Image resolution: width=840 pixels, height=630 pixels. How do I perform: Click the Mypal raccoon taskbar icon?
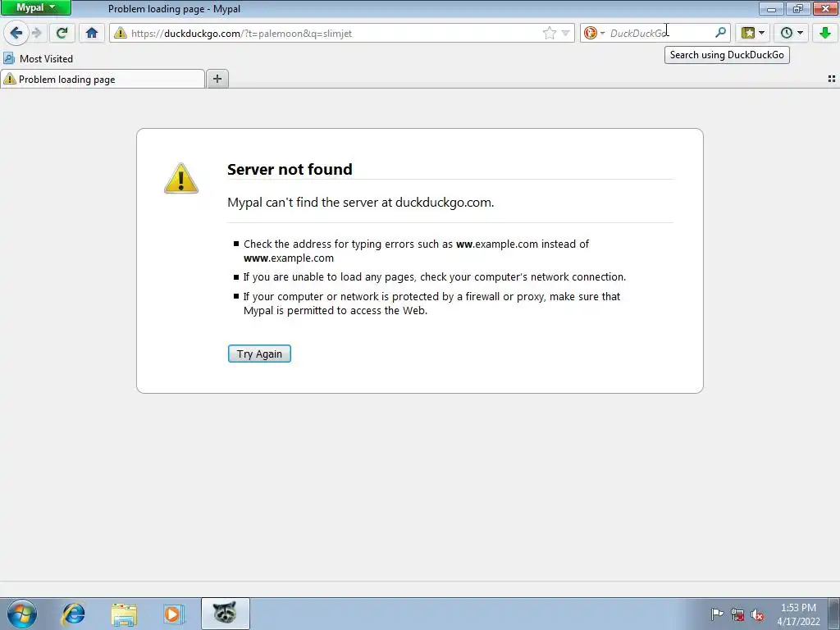pyautogui.click(x=225, y=614)
